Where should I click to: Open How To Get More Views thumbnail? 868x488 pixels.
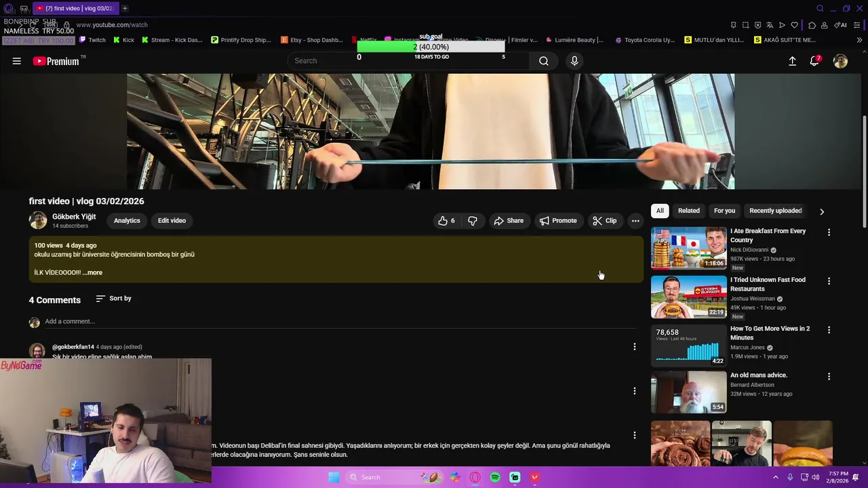(688, 346)
